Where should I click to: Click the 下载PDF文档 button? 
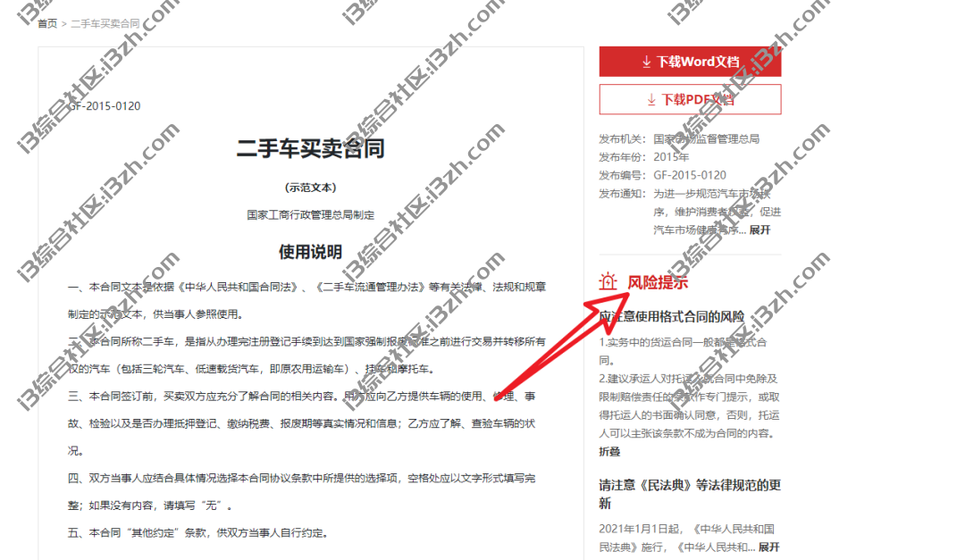click(690, 99)
